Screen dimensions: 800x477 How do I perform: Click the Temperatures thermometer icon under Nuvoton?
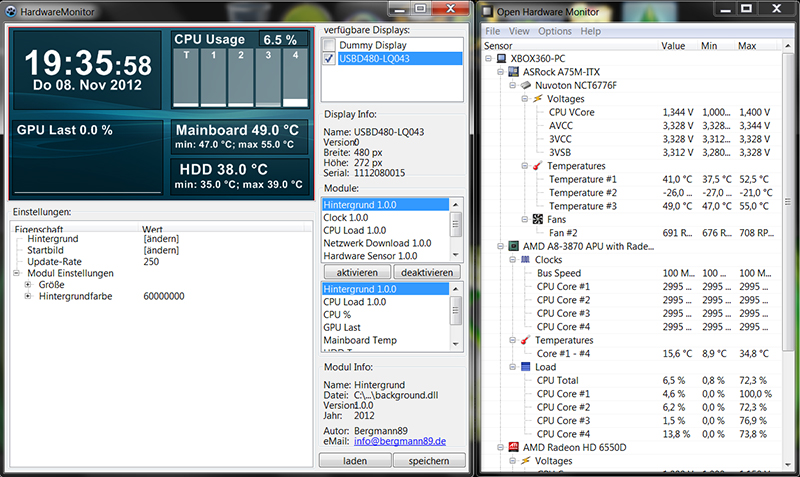point(538,166)
